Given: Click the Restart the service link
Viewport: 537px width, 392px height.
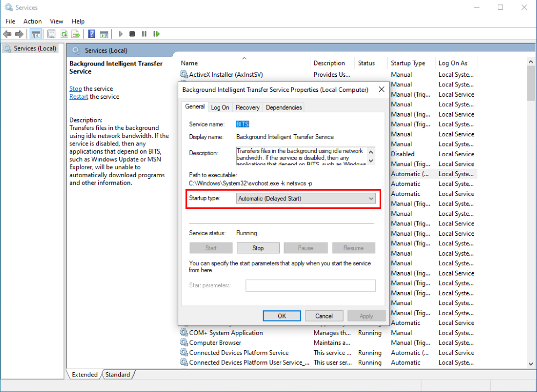Looking at the screenshot, I should [78, 97].
